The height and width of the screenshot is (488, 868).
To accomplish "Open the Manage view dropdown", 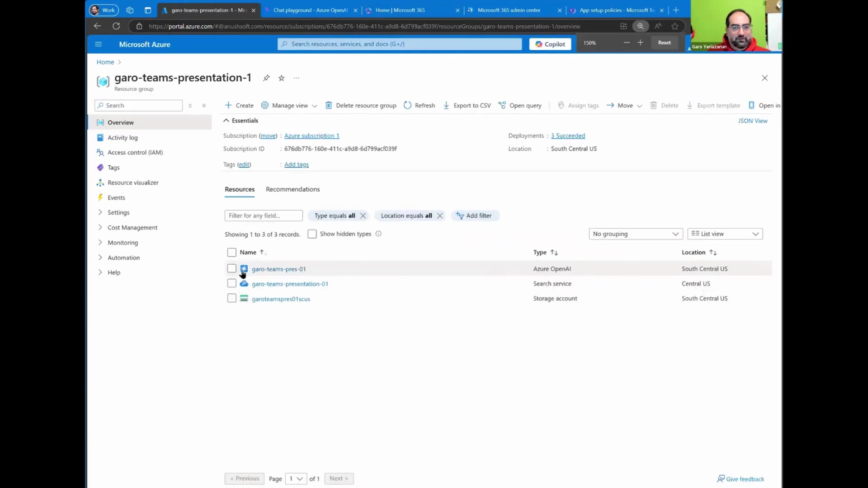I will [x=289, y=105].
